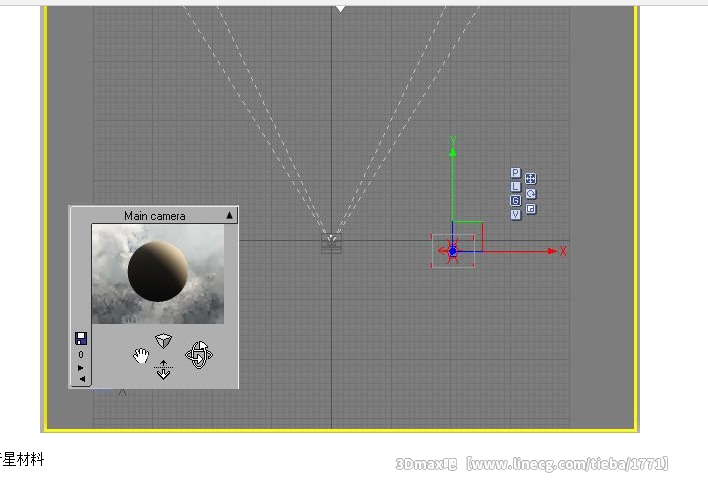Click the camera focal cube icon
The height and width of the screenshot is (483, 708).
point(163,341)
